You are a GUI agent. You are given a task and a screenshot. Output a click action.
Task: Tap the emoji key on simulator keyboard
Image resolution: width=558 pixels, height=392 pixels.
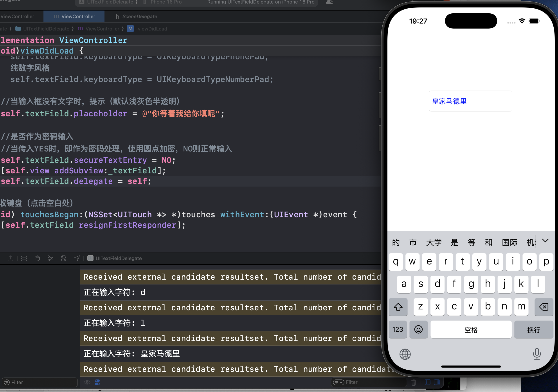click(418, 329)
